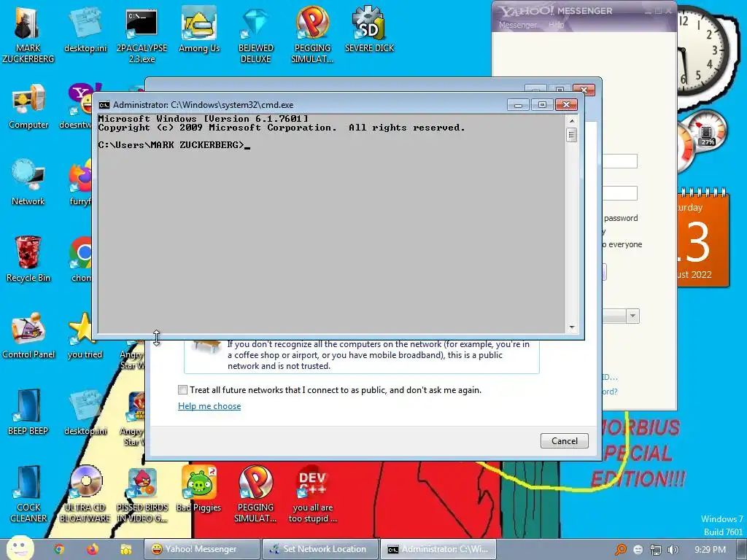The image size is (747, 560).
Task: Open the Yahoo Messenger status dropdown arrow
Action: (x=632, y=316)
